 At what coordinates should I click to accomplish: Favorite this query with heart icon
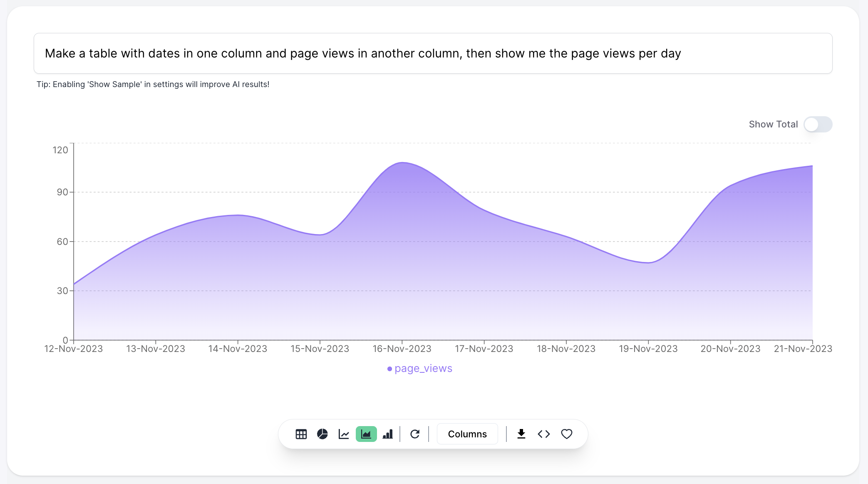point(567,434)
